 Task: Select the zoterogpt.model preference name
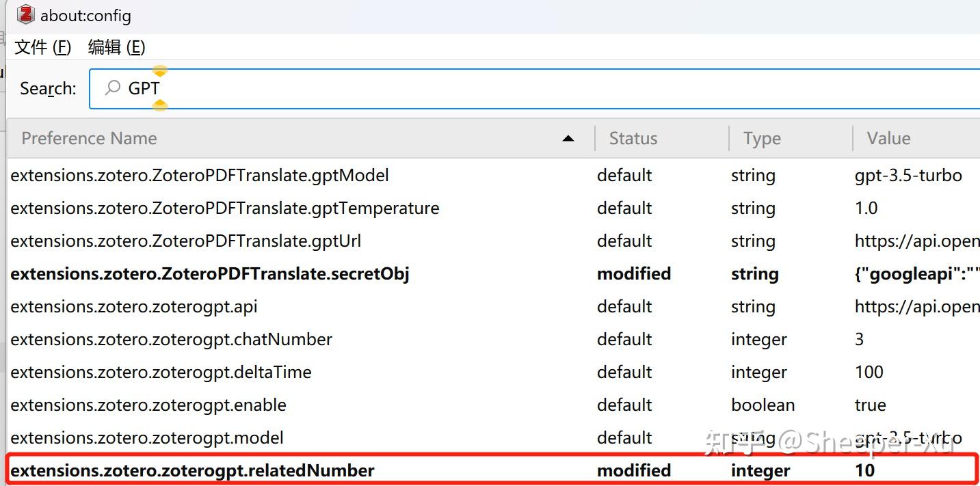point(147,438)
